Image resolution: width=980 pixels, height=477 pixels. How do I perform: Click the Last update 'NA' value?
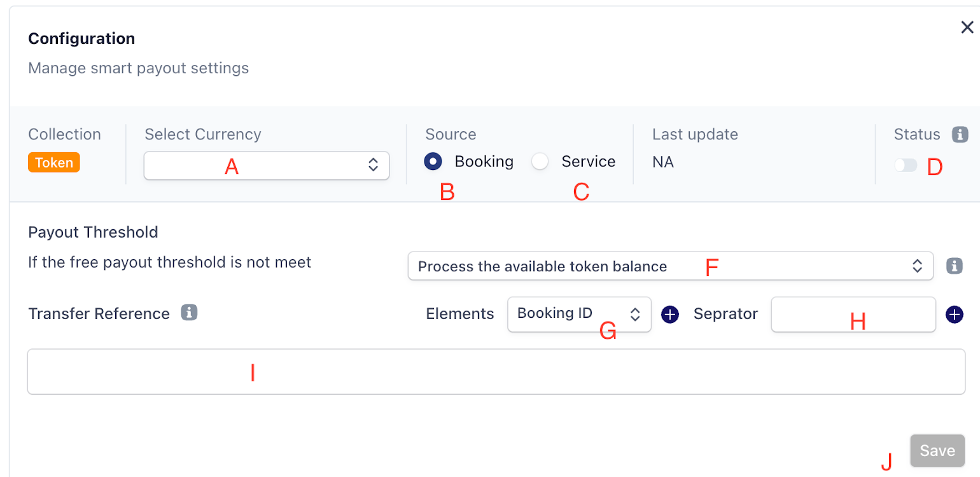point(662,162)
